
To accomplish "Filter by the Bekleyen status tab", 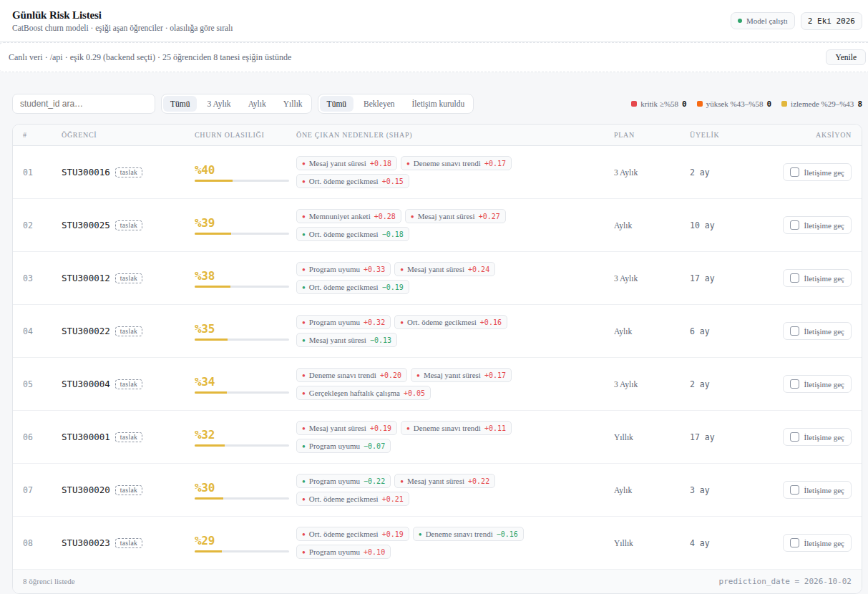I will [x=379, y=104].
